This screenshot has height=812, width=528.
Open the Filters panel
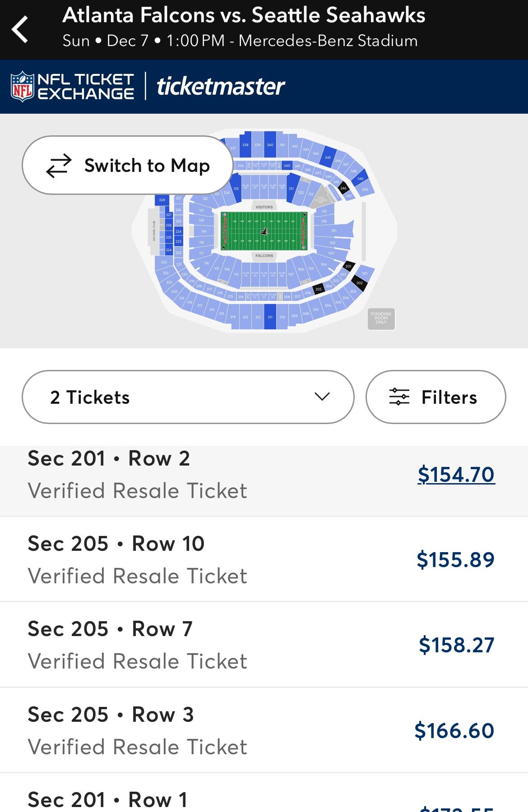coord(435,397)
